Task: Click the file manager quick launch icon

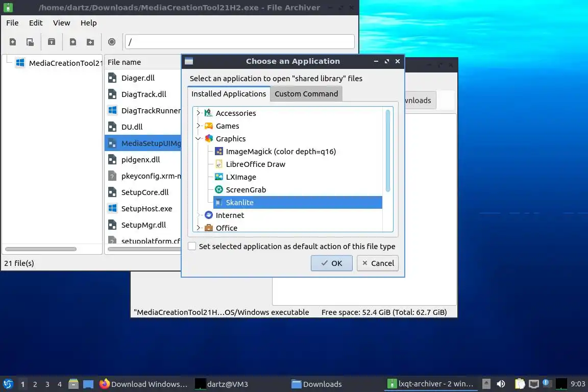Action: coord(73,384)
